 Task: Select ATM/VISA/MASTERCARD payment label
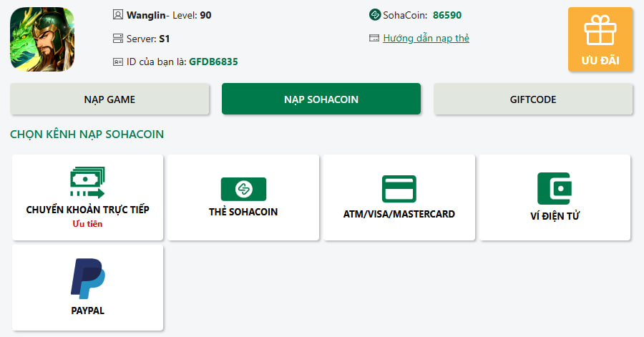399,214
